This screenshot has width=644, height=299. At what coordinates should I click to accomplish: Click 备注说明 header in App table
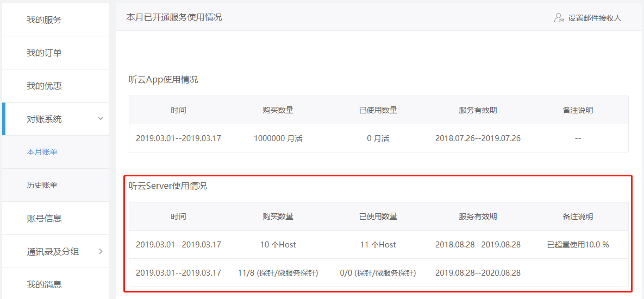coord(578,110)
